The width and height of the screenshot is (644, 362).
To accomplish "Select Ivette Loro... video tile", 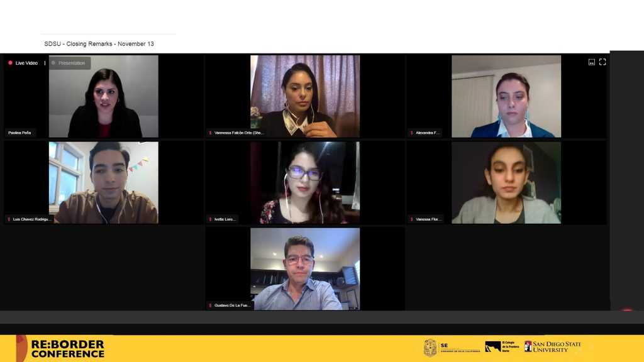I will pyautogui.click(x=305, y=183).
